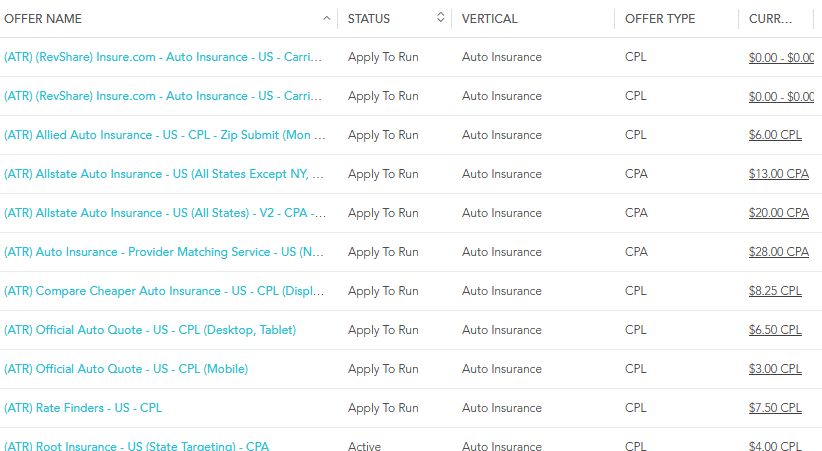Open Allstate All States V2 CPA offer
The height and width of the screenshot is (451, 822).
click(165, 213)
